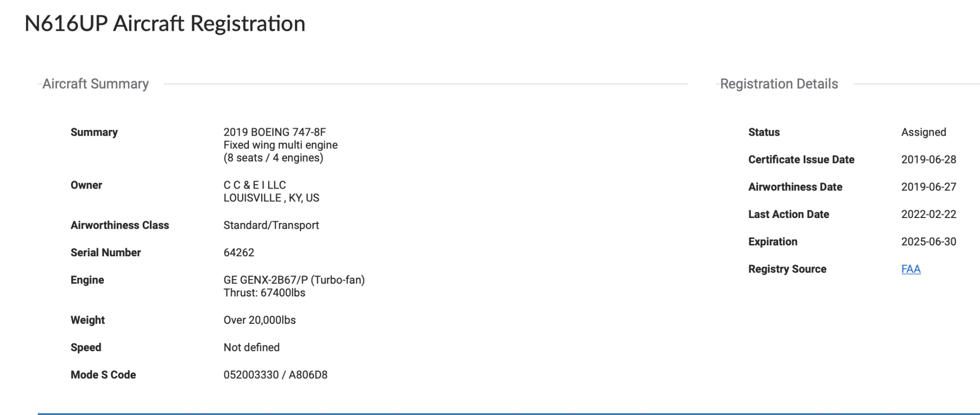Click the Mode S Code value 052003330 / A806D8
This screenshot has width=980, height=415.
[x=275, y=375]
